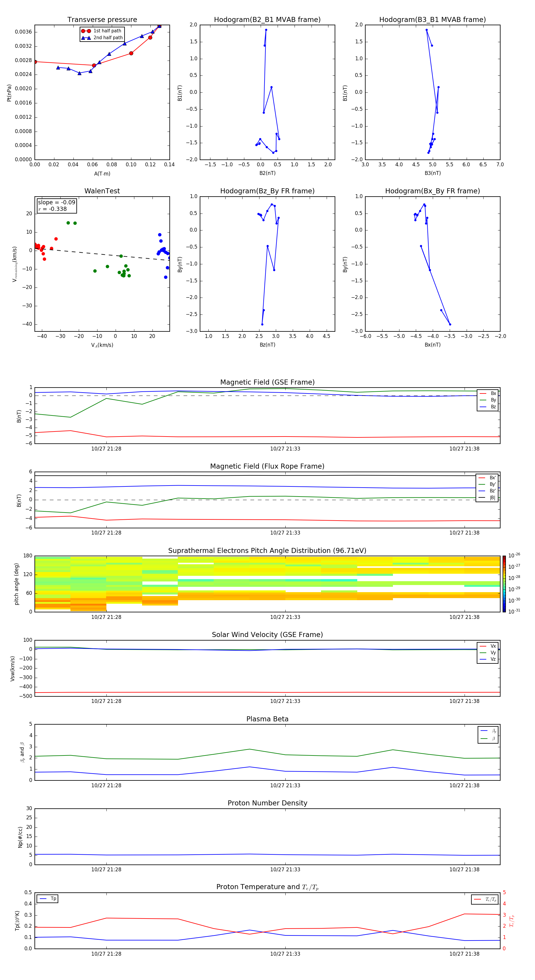The height and width of the screenshot is (980, 535).
Task: Click the Hodogram(B3_B1 MVAB frame) title
Action: pos(432,20)
